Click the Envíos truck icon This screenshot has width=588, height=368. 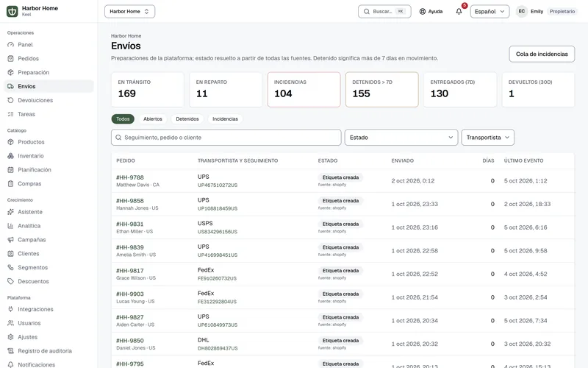tap(10, 86)
